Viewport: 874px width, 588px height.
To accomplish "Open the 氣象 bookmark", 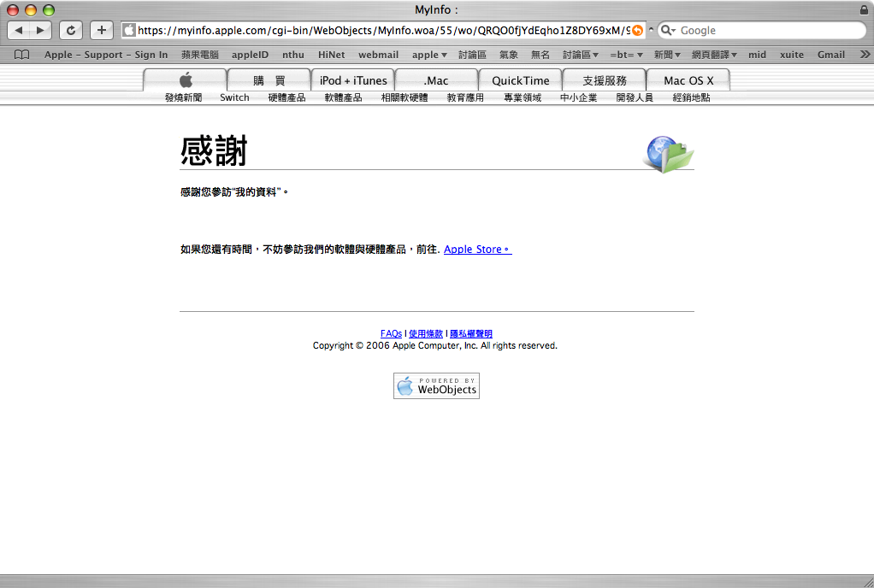I will 508,55.
